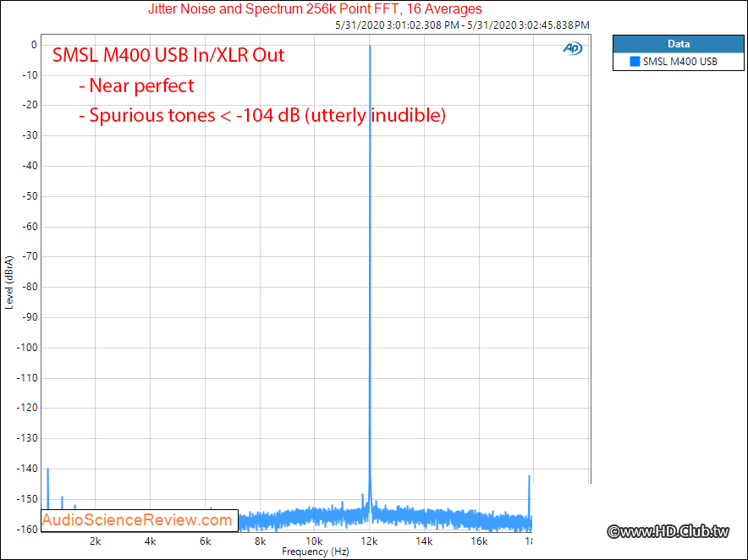The width and height of the screenshot is (748, 560).
Task: Click the Near perfect annotation
Action: 136,85
